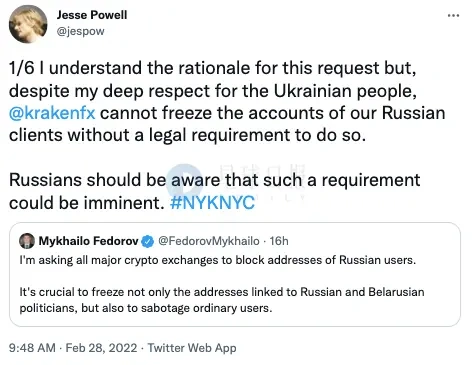The height and width of the screenshot is (365, 472).
Task: Click the sentence 'Russians should be aware'
Action: pos(214,191)
